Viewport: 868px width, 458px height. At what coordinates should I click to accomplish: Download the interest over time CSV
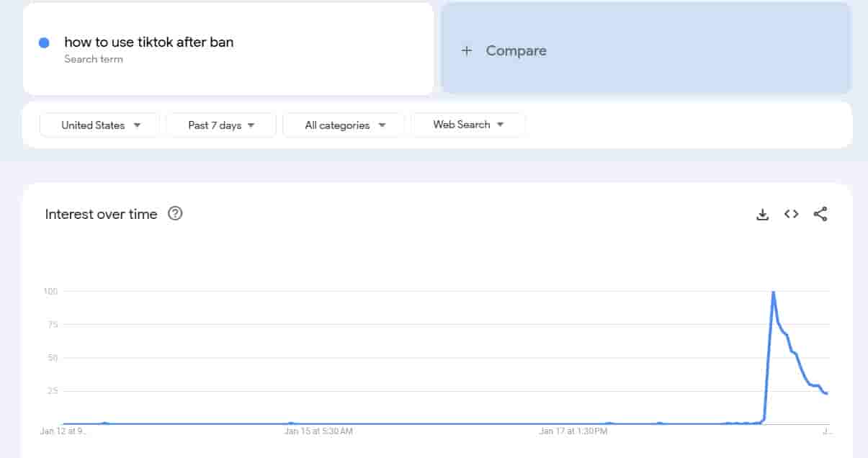click(x=762, y=214)
